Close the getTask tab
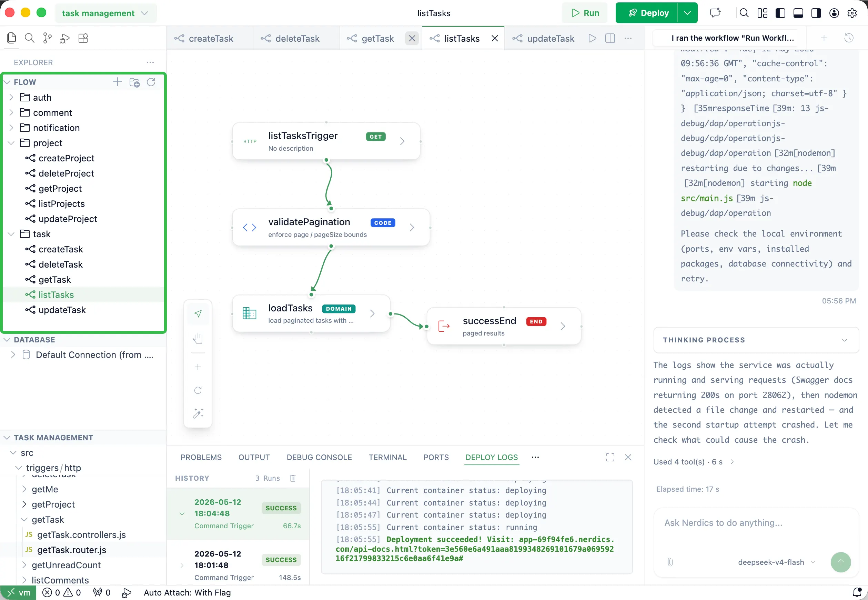The height and width of the screenshot is (600, 868). tap(412, 38)
